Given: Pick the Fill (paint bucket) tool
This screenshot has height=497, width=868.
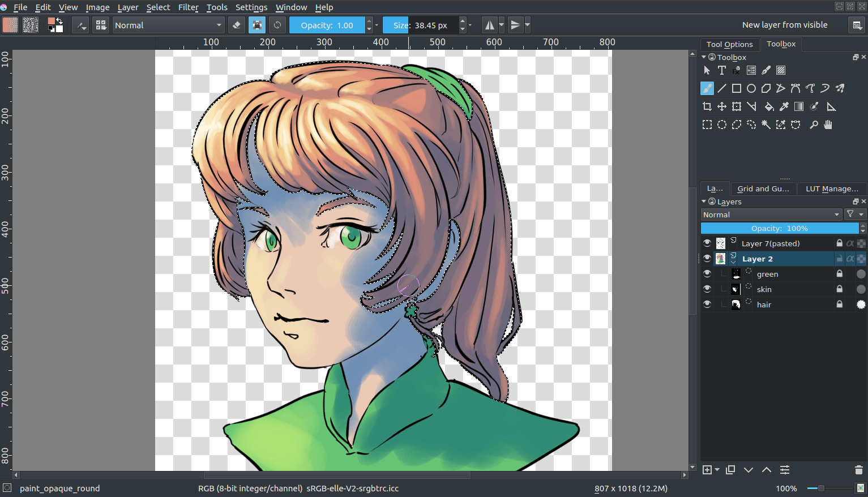Looking at the screenshot, I should (769, 106).
